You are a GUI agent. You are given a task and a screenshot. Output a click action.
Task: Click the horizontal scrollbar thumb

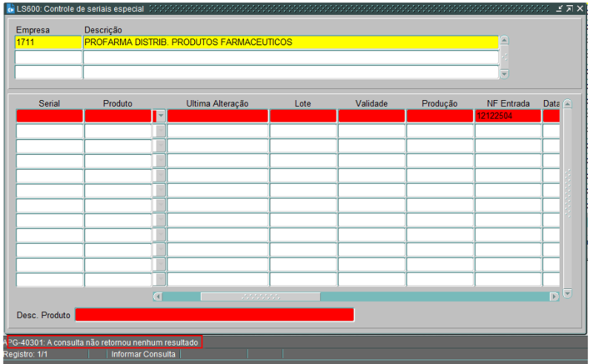(x=260, y=297)
